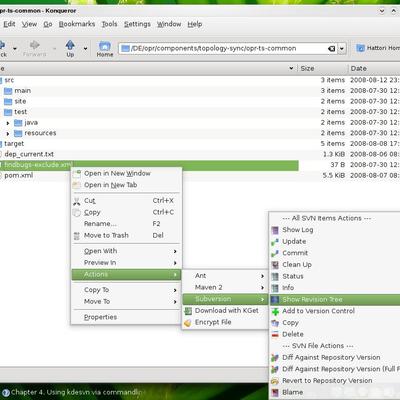Select Rename... in the context menu
This screenshot has width=400, height=400.
126,224
